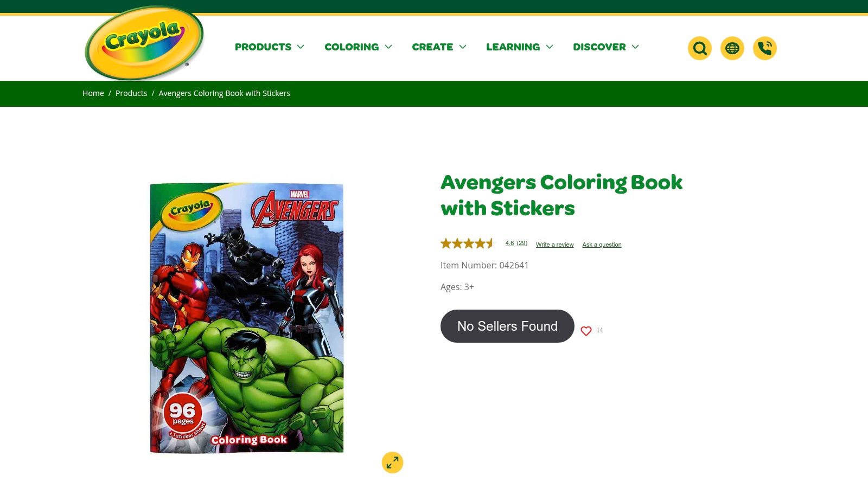Click the No Sellers Found button
868x488 pixels.
[507, 326]
